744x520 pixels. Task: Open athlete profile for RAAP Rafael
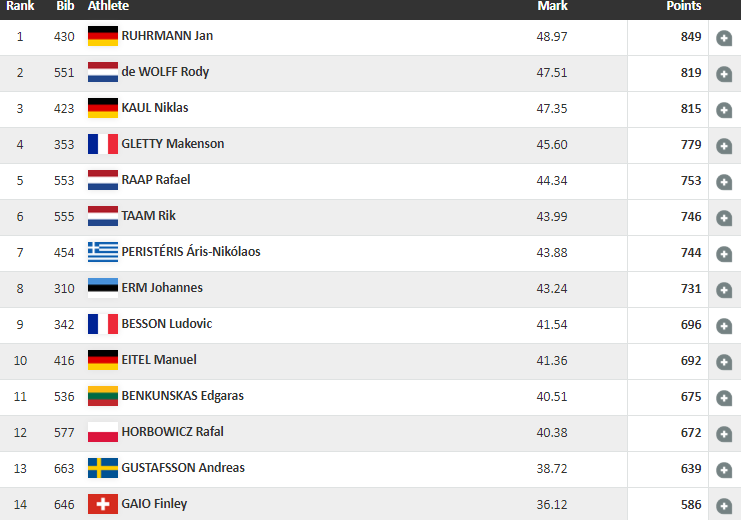pyautogui.click(x=156, y=180)
